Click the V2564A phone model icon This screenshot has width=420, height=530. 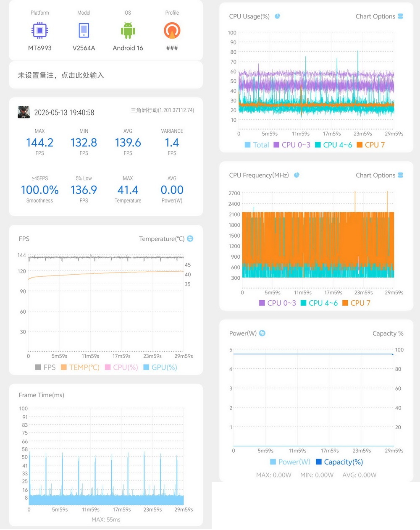(84, 31)
